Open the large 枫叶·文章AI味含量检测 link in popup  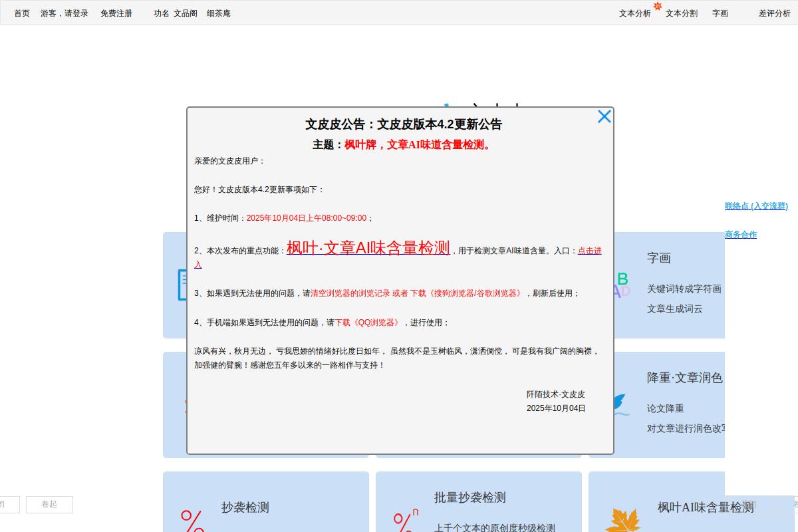(368, 247)
